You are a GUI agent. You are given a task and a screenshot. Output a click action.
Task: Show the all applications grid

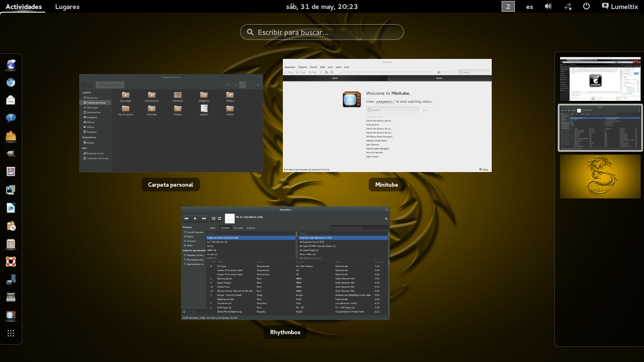[11, 333]
